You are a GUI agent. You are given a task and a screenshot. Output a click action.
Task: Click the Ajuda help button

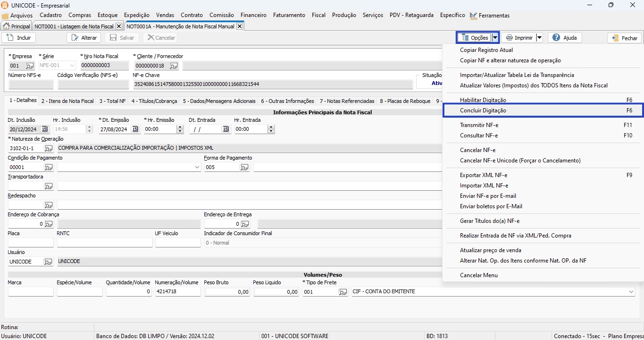[565, 38]
